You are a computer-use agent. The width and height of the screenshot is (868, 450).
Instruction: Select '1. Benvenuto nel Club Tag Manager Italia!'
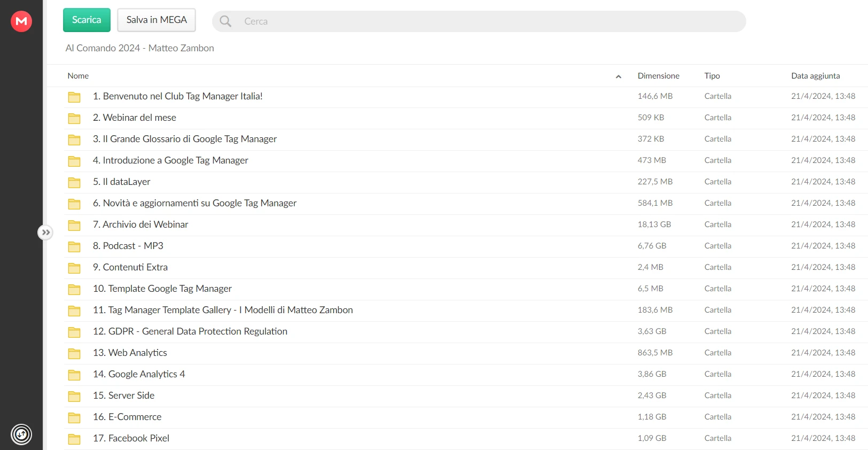pos(178,96)
